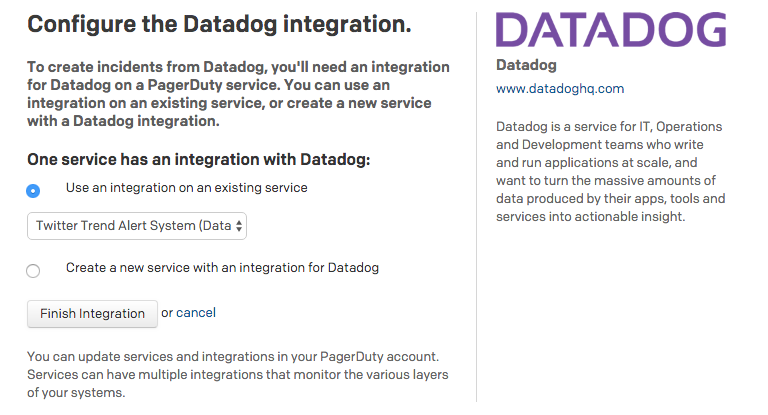
Task: Select the create new service radio button
Action: click(33, 271)
